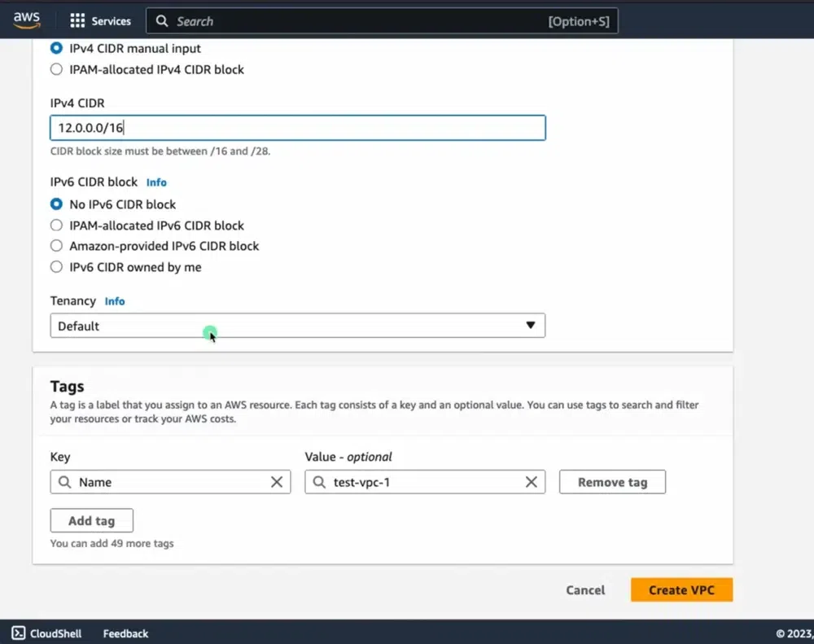The image size is (814, 644).
Task: Click the Create VPC button
Action: tap(681, 589)
